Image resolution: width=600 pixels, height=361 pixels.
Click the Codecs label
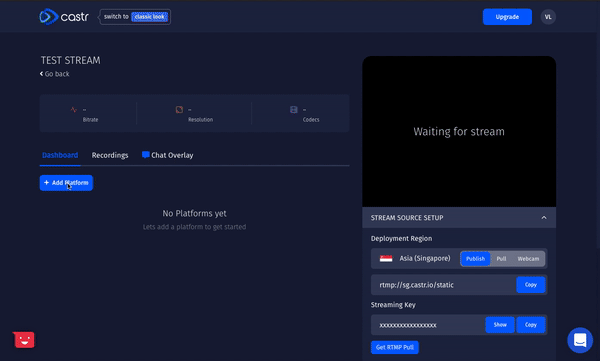tap(311, 119)
